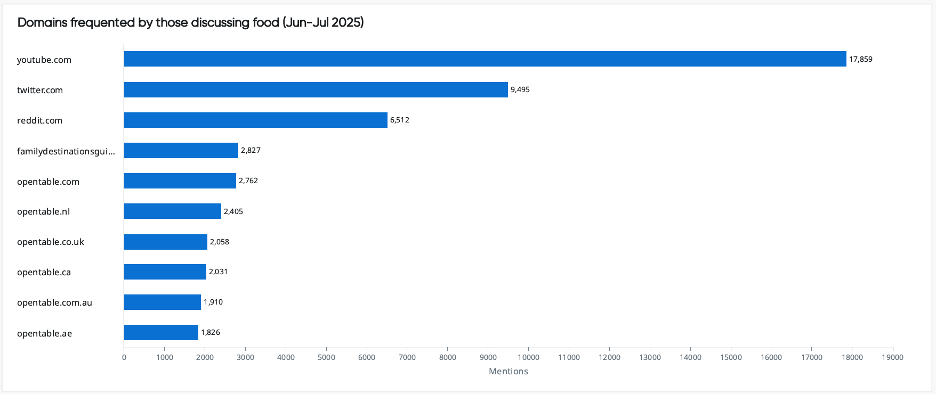Image resolution: width=936 pixels, height=394 pixels.
Task: Click the 17,859 data value label
Action: [861, 60]
